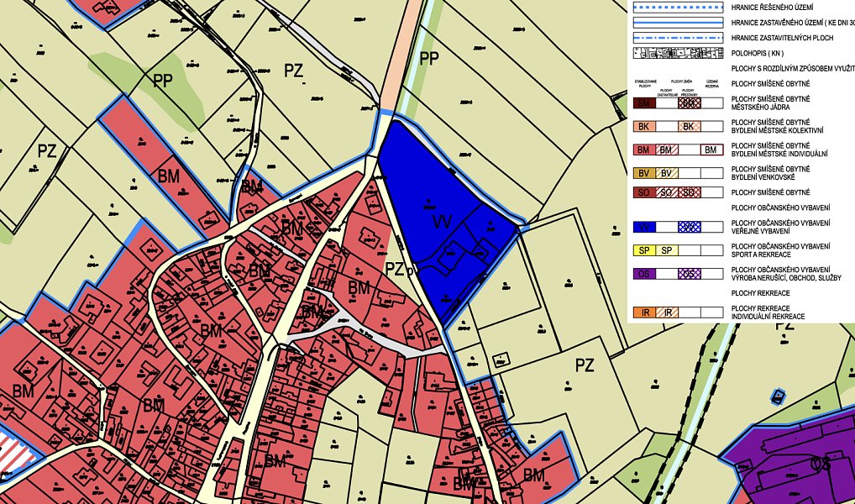Click the POLOHOPIS cadastral pattern sample box
This screenshot has width=855, height=504.
pos(679,54)
